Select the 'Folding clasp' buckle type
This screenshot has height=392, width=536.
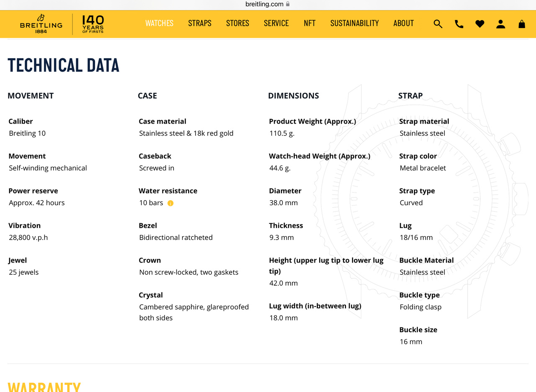[420, 307]
